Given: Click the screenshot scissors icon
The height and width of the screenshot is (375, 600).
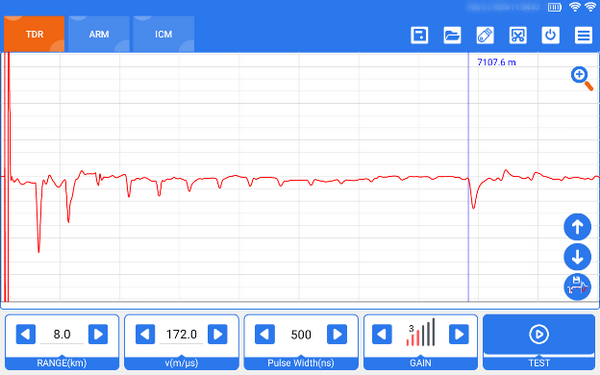Looking at the screenshot, I should click(518, 35).
